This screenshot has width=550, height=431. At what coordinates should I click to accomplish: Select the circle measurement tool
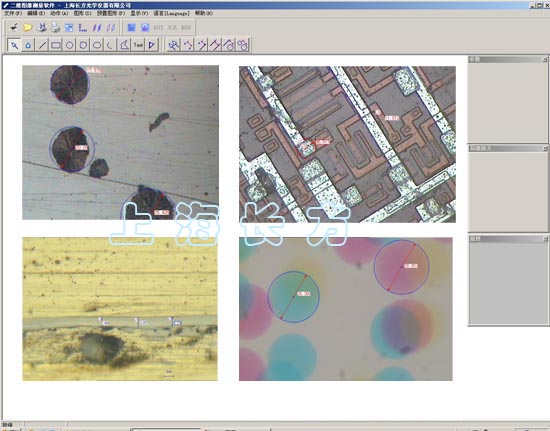[69, 45]
